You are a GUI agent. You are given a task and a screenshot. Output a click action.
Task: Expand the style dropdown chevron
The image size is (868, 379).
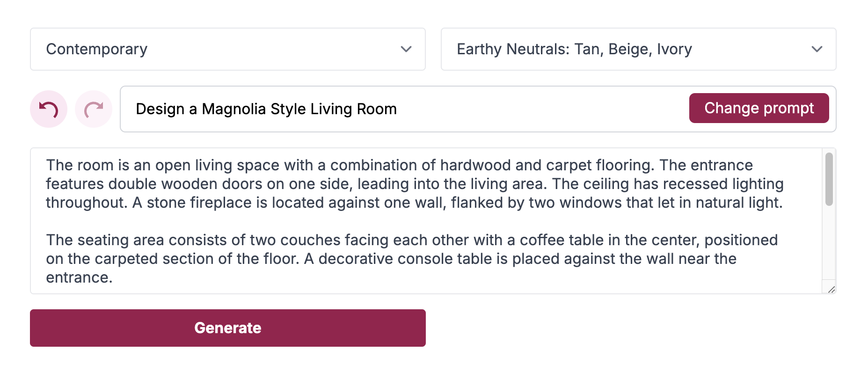coord(406,49)
